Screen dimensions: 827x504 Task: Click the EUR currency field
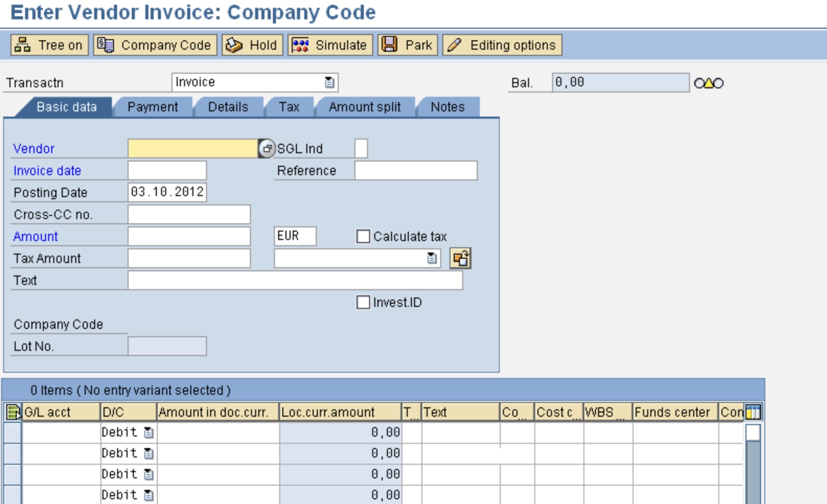pyautogui.click(x=295, y=236)
